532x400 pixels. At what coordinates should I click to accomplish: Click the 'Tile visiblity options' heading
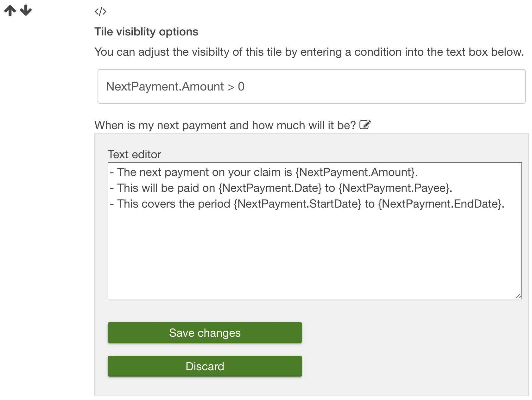pyautogui.click(x=146, y=32)
